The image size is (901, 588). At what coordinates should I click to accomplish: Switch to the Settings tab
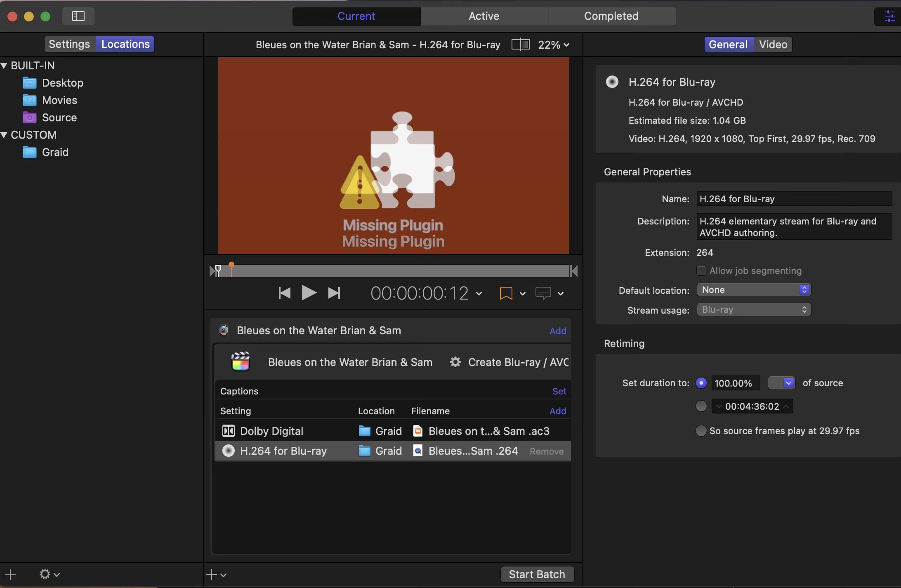pos(69,44)
